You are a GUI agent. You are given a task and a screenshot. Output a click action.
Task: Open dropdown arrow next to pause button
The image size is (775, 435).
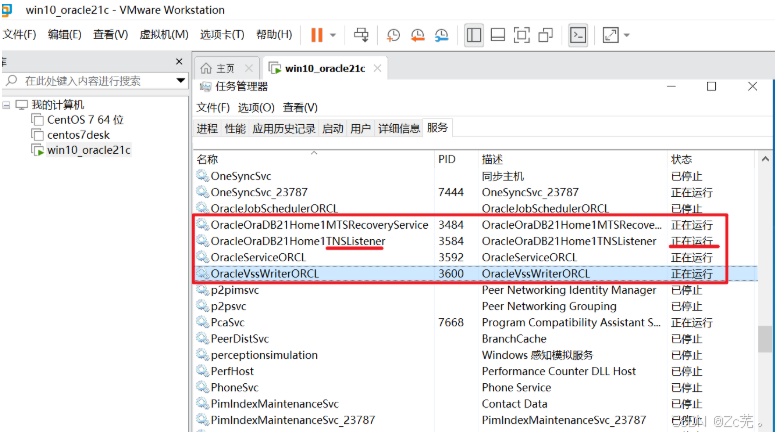coord(333,35)
